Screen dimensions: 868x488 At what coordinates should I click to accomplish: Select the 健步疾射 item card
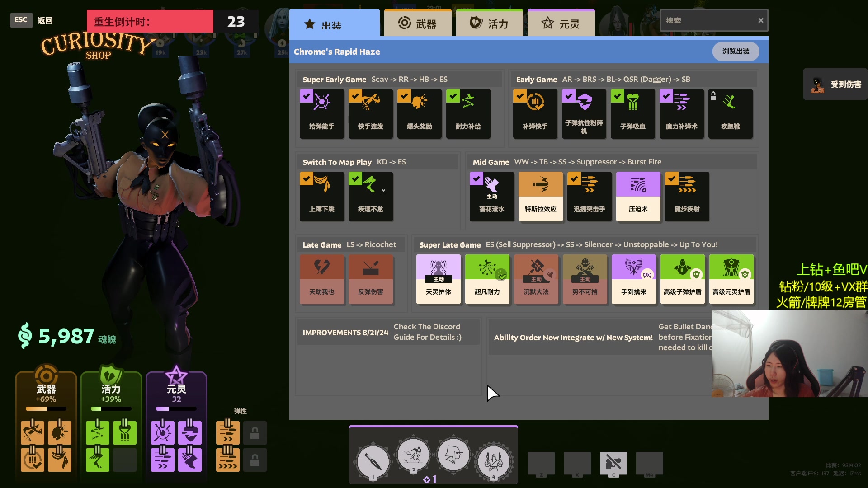[x=687, y=197]
